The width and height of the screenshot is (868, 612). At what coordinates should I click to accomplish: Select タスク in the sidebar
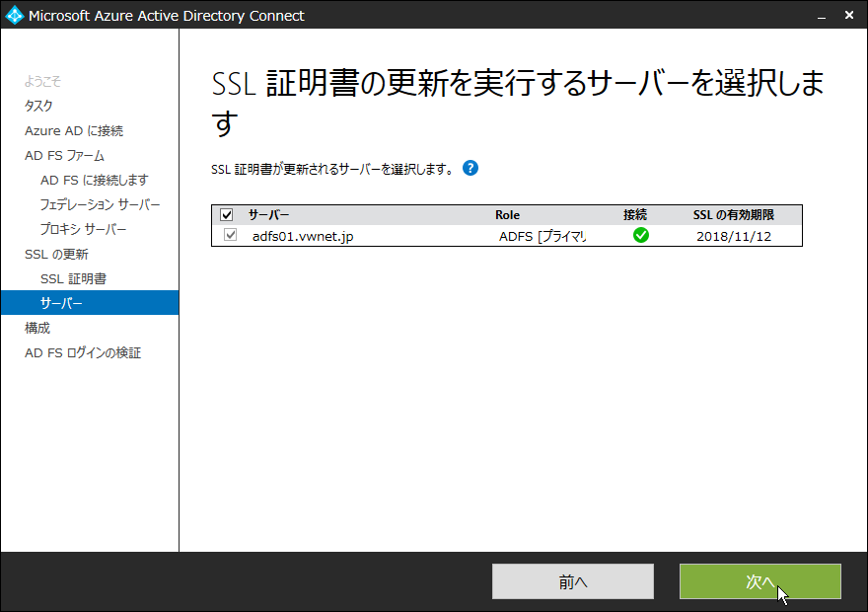[x=38, y=106]
